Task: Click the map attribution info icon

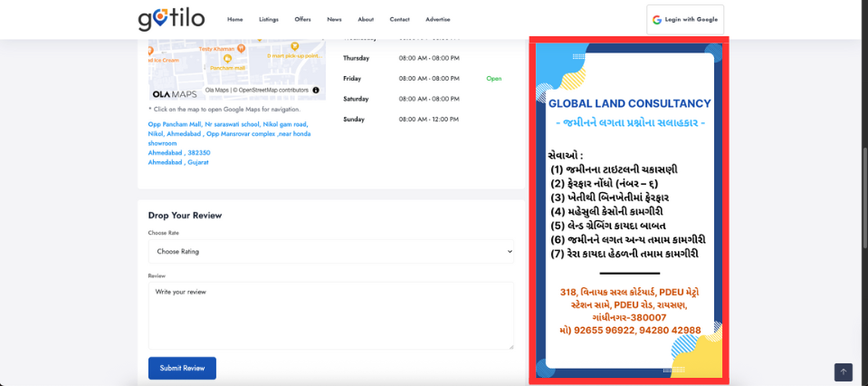Action: (x=316, y=90)
